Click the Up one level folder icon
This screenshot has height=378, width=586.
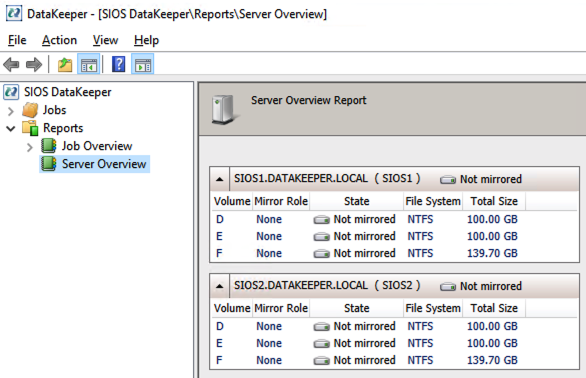(x=65, y=65)
